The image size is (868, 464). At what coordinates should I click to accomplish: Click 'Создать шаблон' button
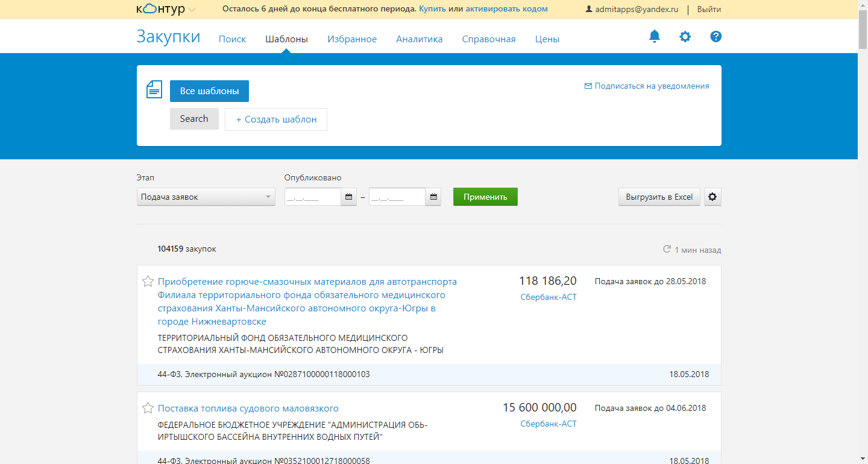pos(276,119)
